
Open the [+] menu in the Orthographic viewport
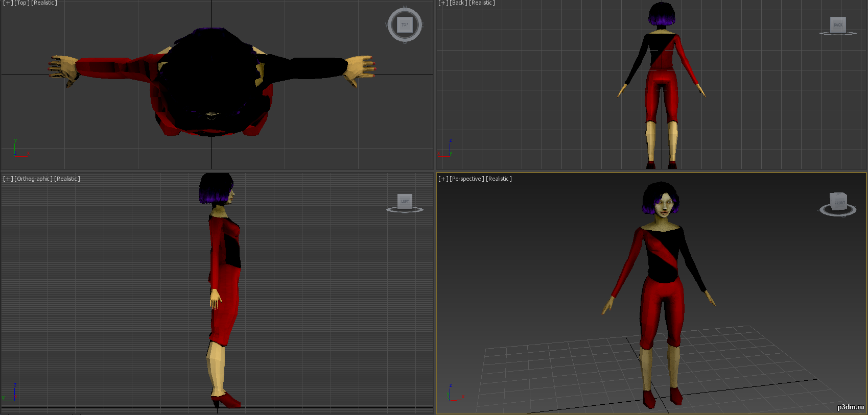(x=8, y=179)
